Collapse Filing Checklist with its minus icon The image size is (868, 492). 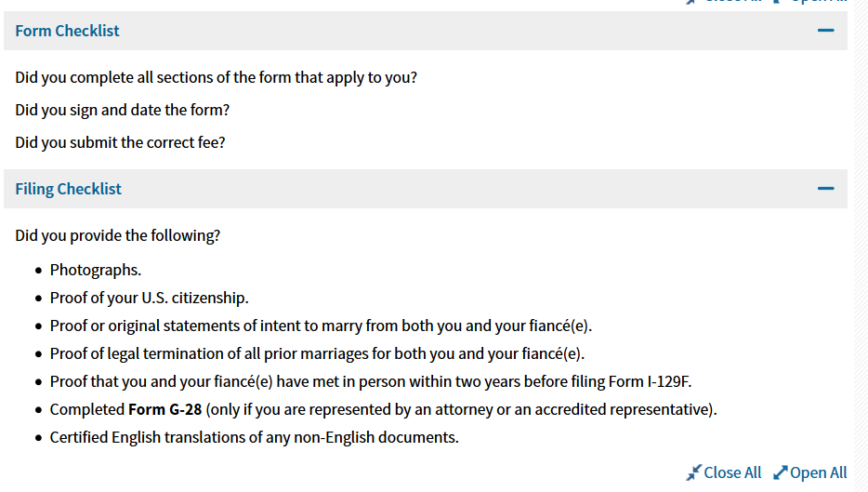coord(825,189)
